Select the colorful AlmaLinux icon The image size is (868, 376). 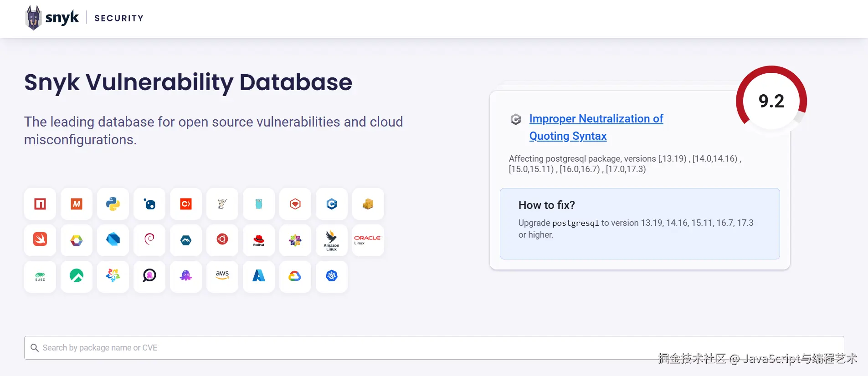113,276
